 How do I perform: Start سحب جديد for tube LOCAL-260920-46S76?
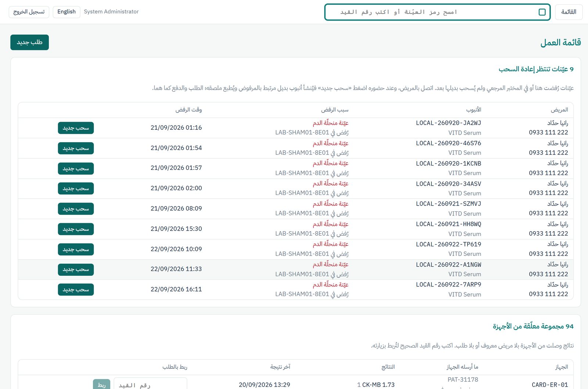pyautogui.click(x=76, y=148)
